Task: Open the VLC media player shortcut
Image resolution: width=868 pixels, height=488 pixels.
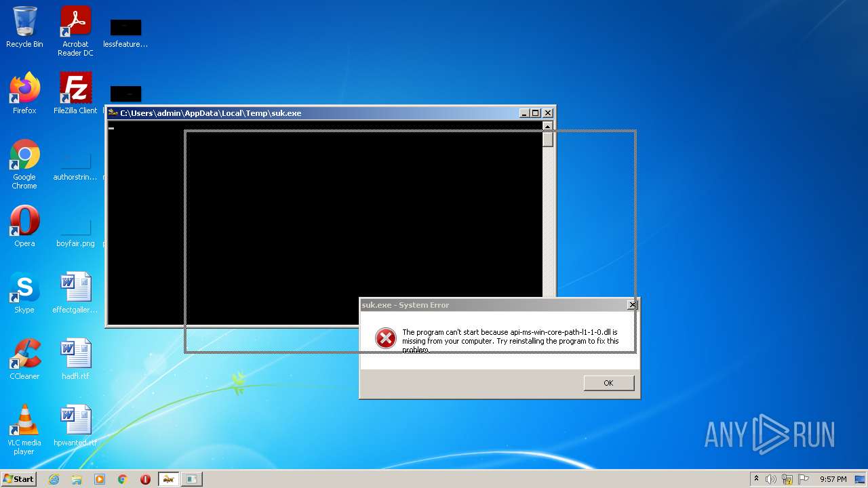Action: click(24, 430)
